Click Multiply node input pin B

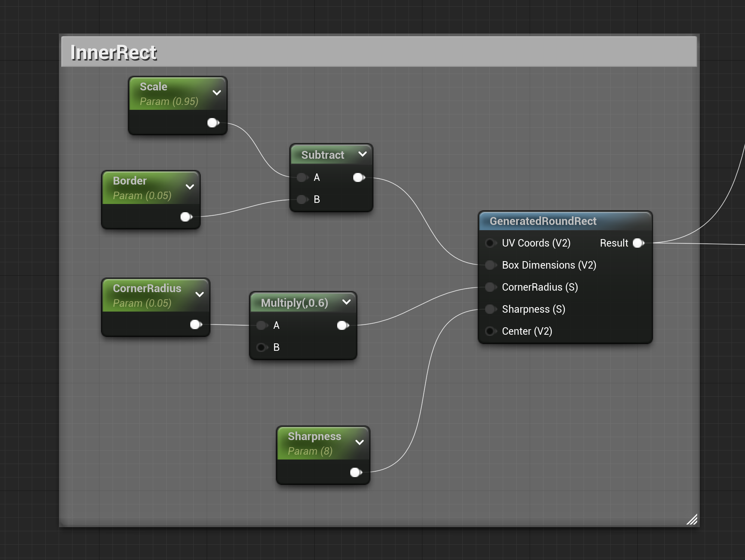[x=262, y=347]
